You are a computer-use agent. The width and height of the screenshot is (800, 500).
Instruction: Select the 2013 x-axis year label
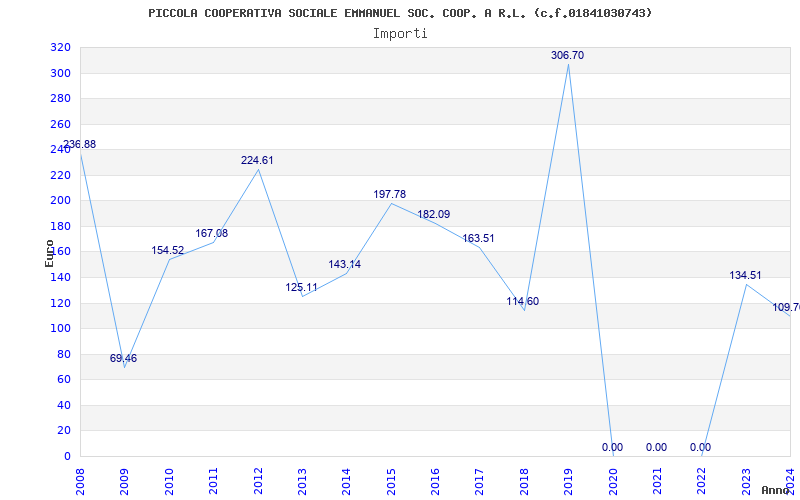302,481
